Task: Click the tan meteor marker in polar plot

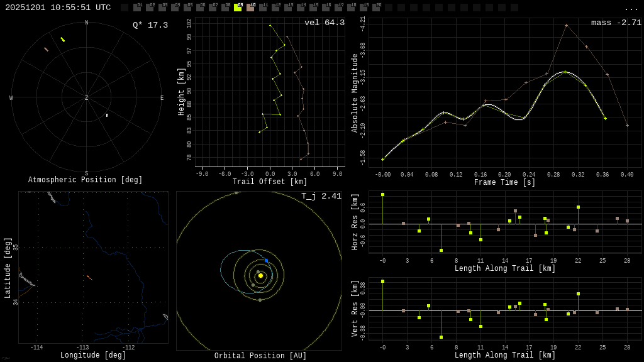Action: (46, 49)
